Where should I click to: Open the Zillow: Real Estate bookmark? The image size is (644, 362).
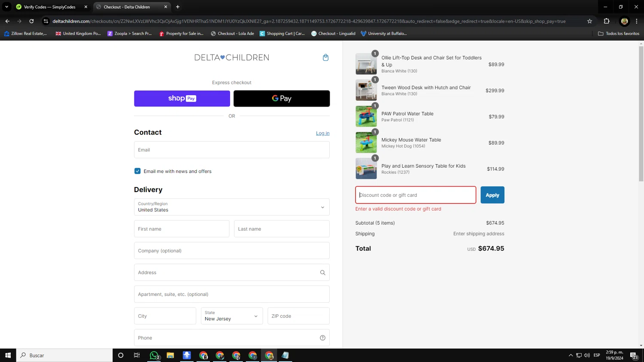click(x=26, y=33)
